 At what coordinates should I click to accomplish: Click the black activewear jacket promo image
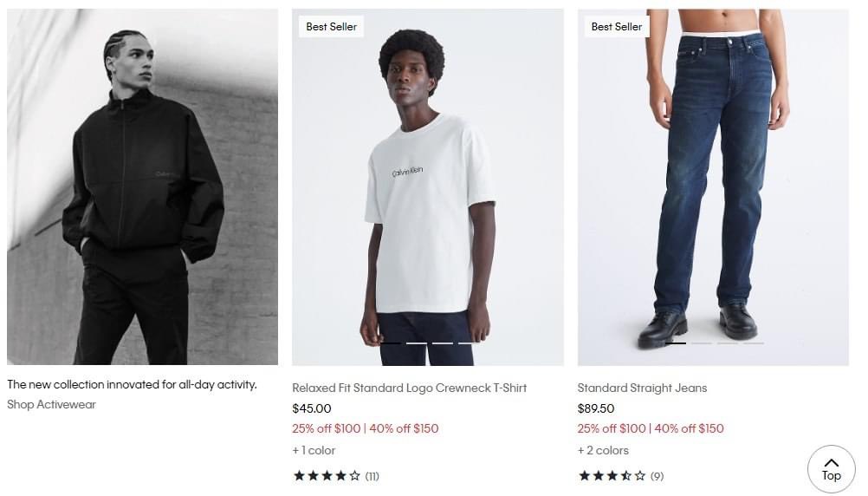142,186
